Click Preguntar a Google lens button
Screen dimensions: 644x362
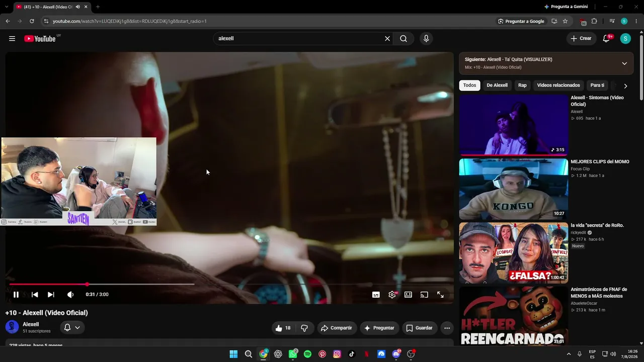(x=521, y=21)
